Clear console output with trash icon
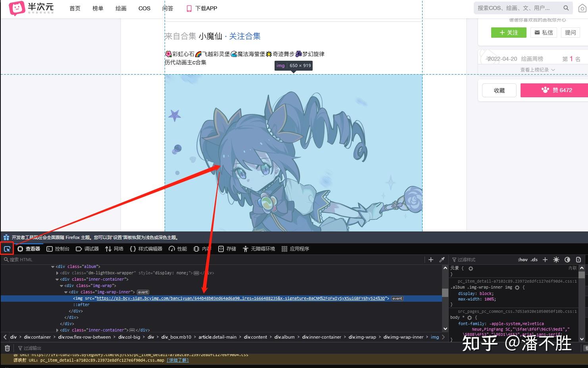This screenshot has height=368, width=588. click(x=7, y=348)
